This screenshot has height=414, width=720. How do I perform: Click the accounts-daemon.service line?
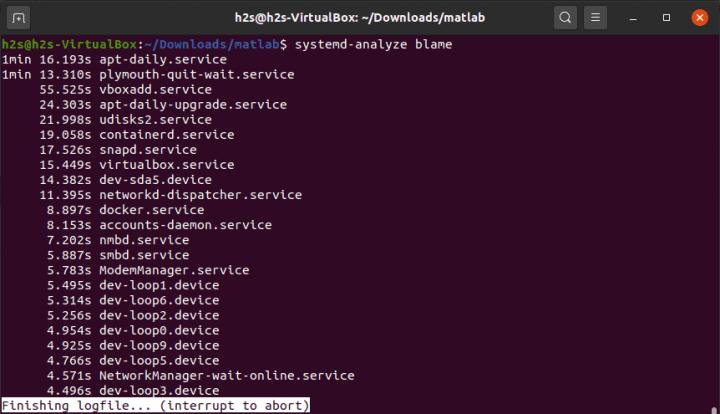tap(185, 225)
